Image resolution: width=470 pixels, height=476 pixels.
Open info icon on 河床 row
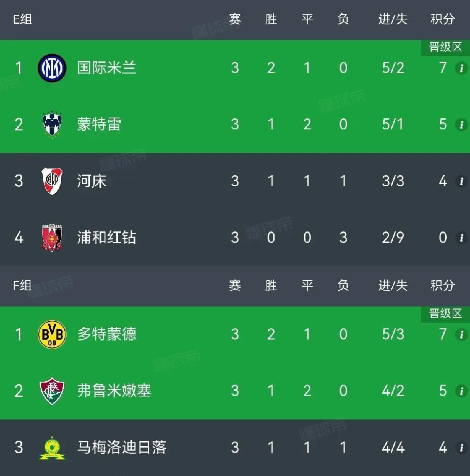pyautogui.click(x=461, y=181)
